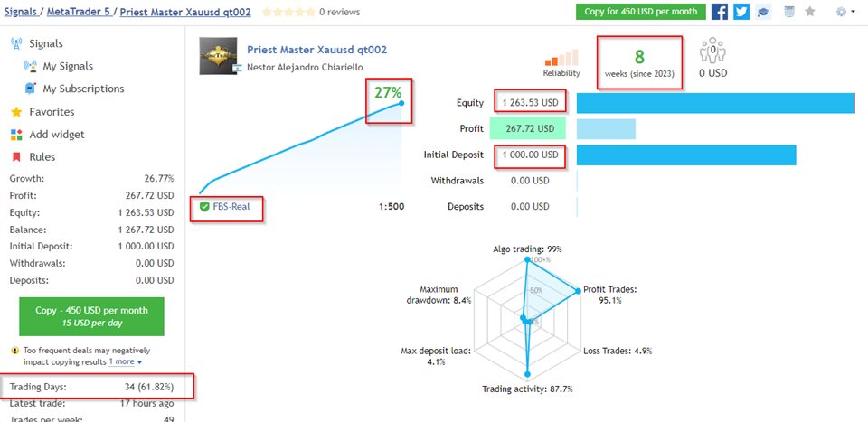Open My Signals in the sidebar
The height and width of the screenshot is (422, 868).
67,66
